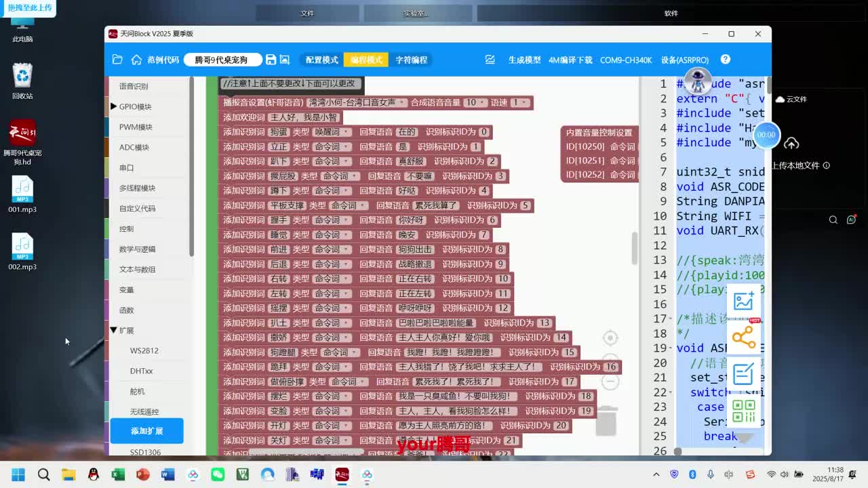868x488 pixels.
Task: Select 002.mp3 file on desktop
Action: (22, 252)
